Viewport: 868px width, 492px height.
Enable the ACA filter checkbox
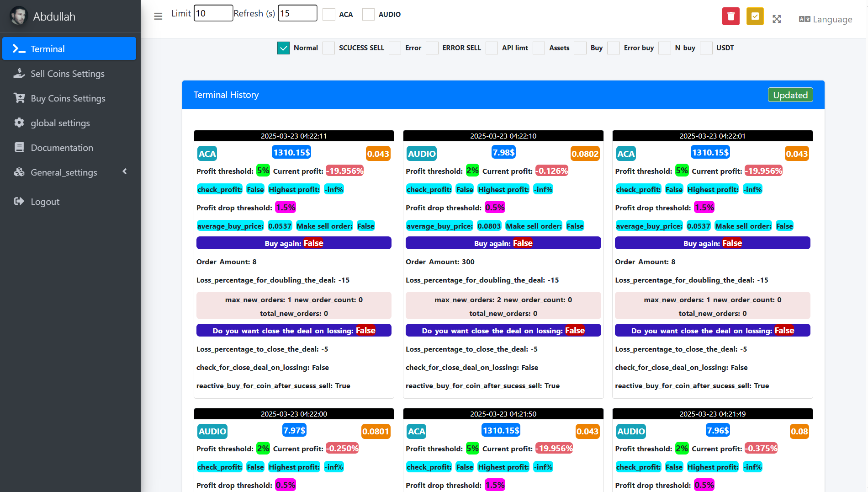tap(329, 14)
